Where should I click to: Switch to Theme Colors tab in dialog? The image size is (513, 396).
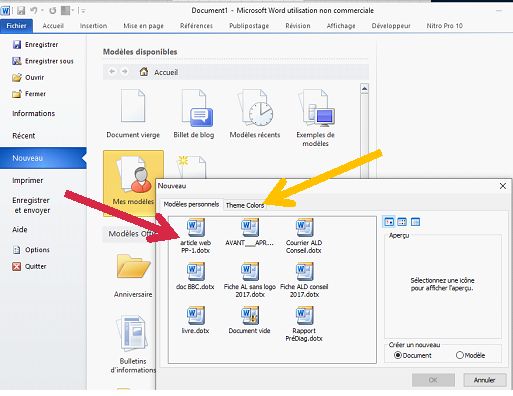(x=245, y=205)
